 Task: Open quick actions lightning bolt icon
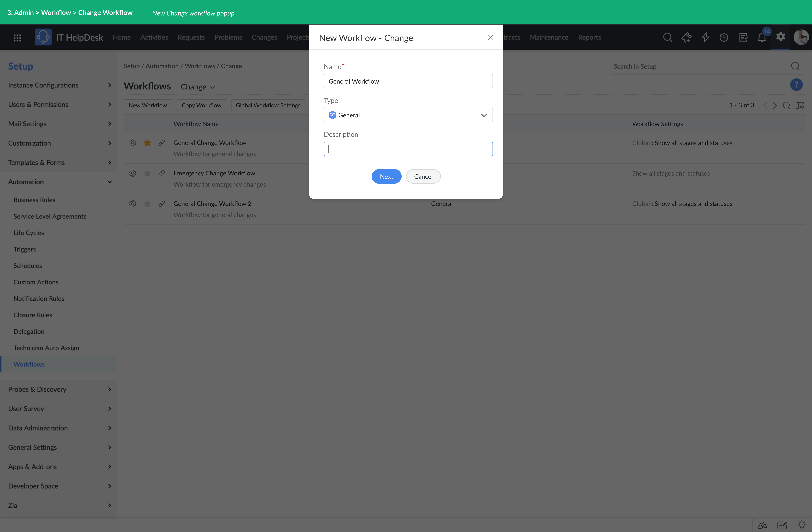click(x=705, y=37)
